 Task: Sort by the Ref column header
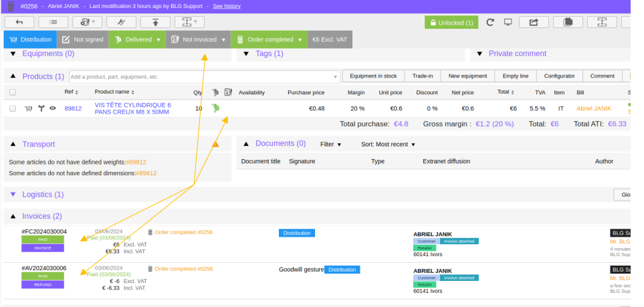tap(72, 92)
